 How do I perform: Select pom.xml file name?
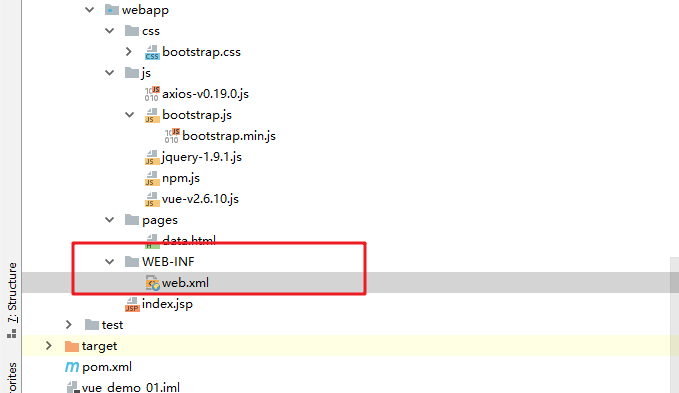coord(107,367)
